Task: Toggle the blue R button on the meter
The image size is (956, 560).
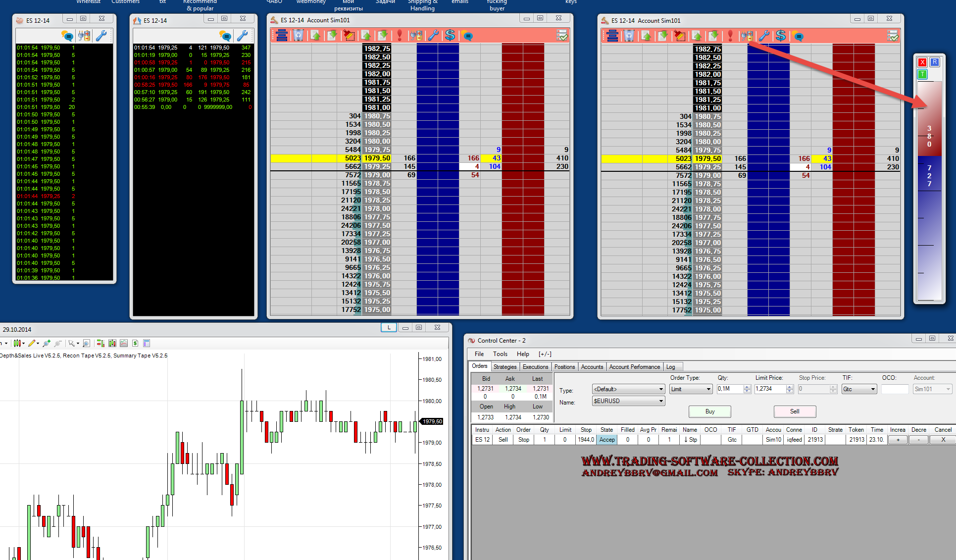Action: [x=935, y=62]
